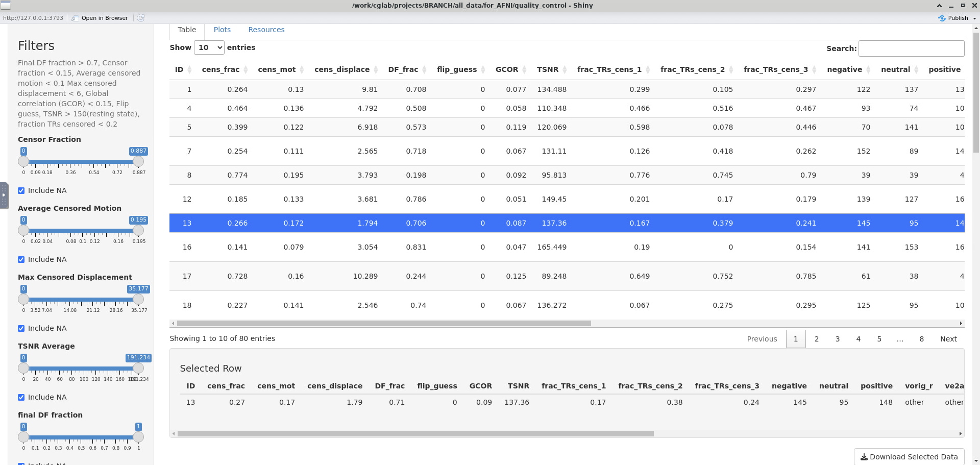980x465 pixels.
Task: Click the Previous page button
Action: click(762, 339)
